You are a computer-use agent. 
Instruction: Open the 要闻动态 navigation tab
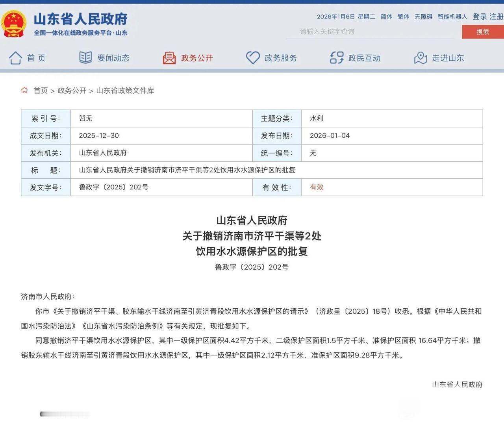click(104, 58)
